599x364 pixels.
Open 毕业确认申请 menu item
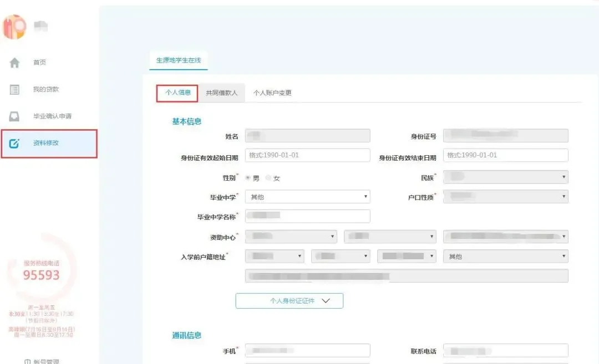click(x=52, y=116)
